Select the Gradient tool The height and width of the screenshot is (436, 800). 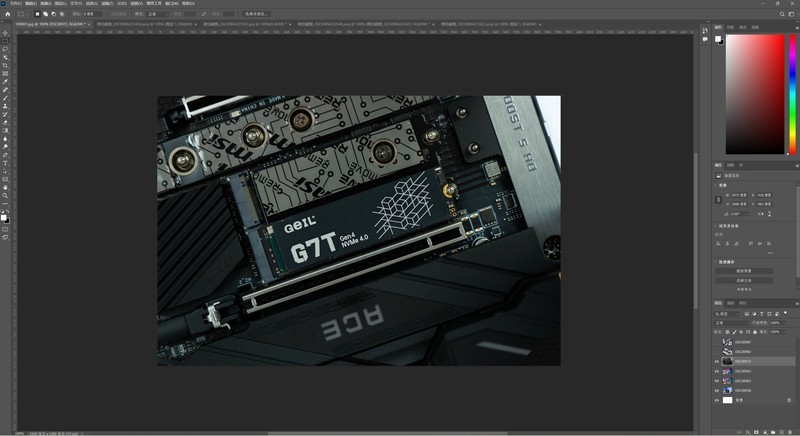[6, 131]
